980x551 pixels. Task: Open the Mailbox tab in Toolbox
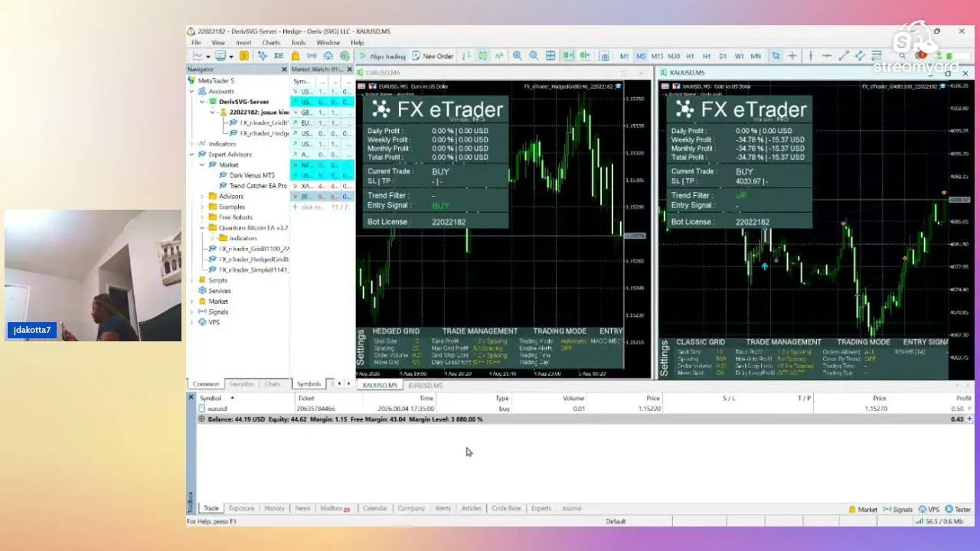(x=335, y=508)
